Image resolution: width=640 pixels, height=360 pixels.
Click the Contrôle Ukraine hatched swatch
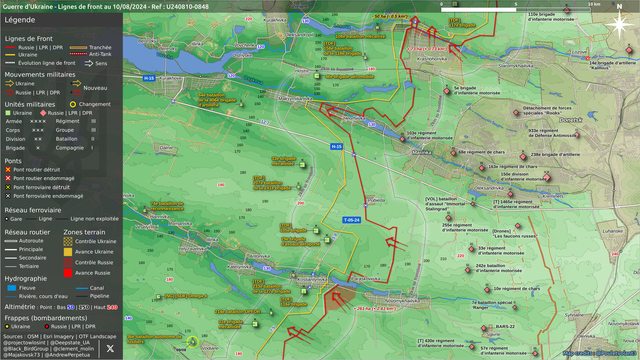(68, 241)
